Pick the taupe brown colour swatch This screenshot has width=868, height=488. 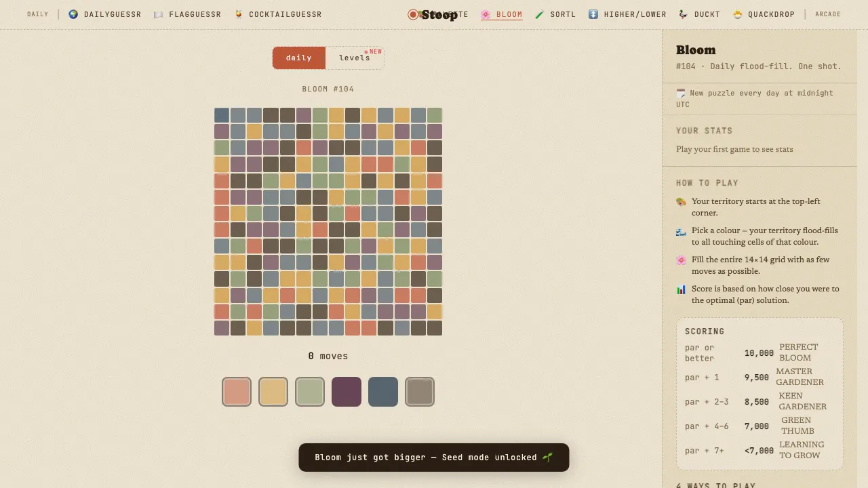point(420,392)
